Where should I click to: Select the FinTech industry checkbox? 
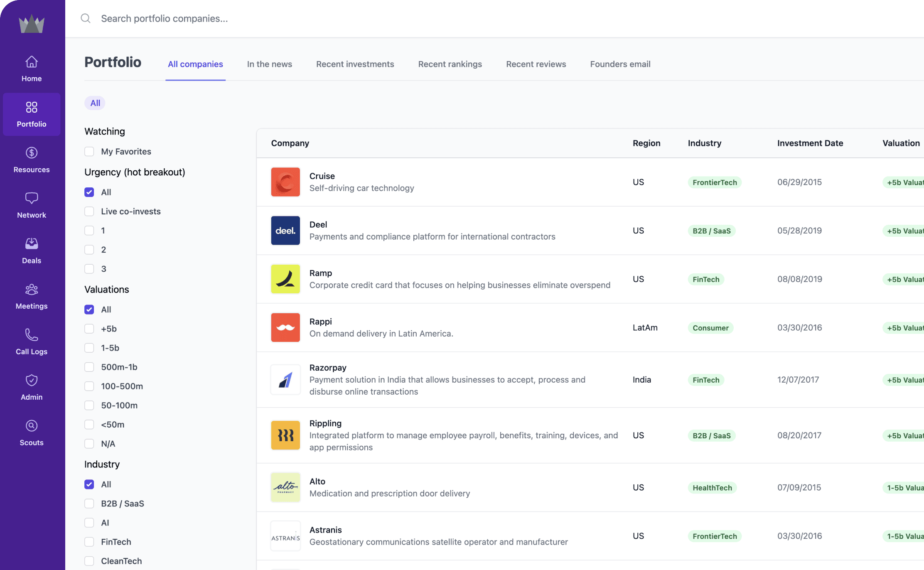coord(89,542)
